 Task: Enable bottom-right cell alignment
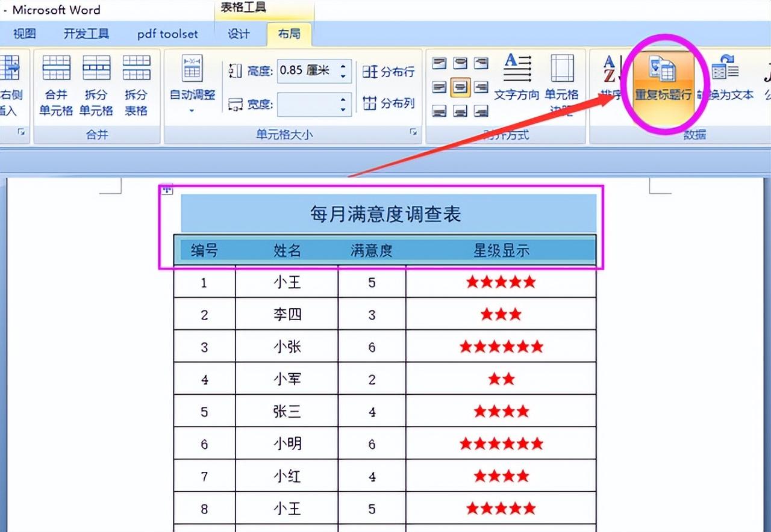(481, 111)
